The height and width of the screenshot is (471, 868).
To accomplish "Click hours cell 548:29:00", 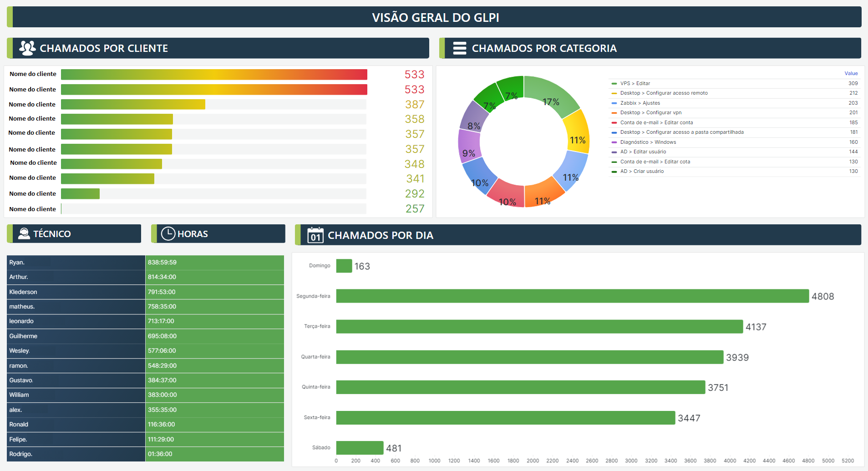I will pos(214,365).
